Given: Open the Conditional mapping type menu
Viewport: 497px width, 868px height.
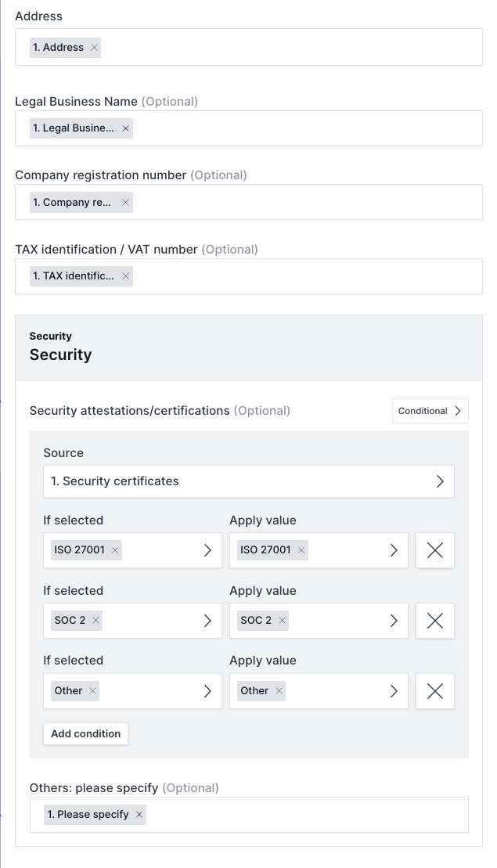Looking at the screenshot, I should (430, 411).
